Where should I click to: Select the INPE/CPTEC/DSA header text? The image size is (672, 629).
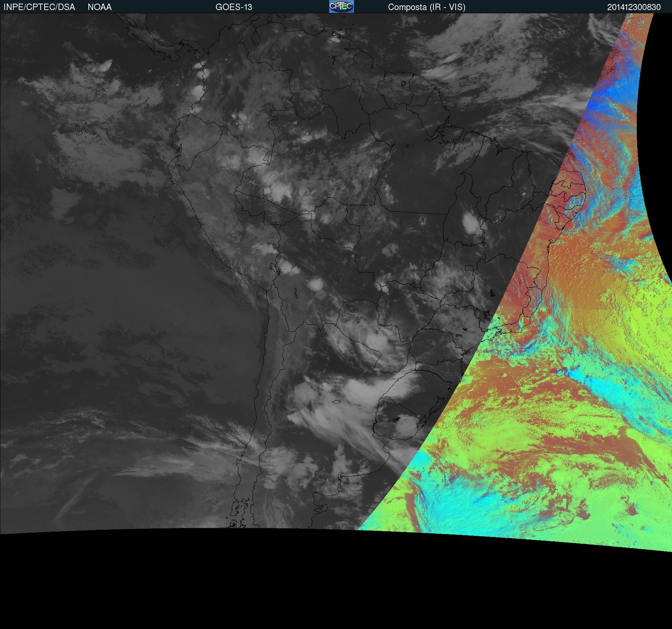click(39, 7)
